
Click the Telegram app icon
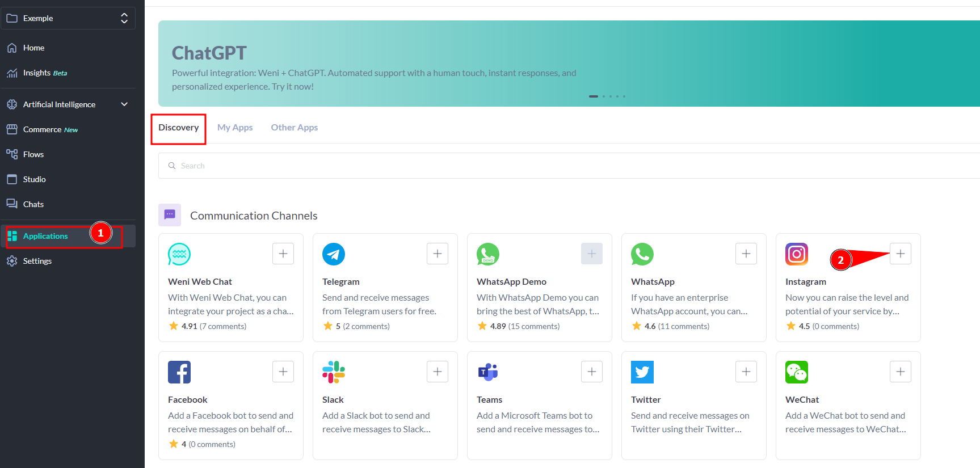pyautogui.click(x=334, y=254)
